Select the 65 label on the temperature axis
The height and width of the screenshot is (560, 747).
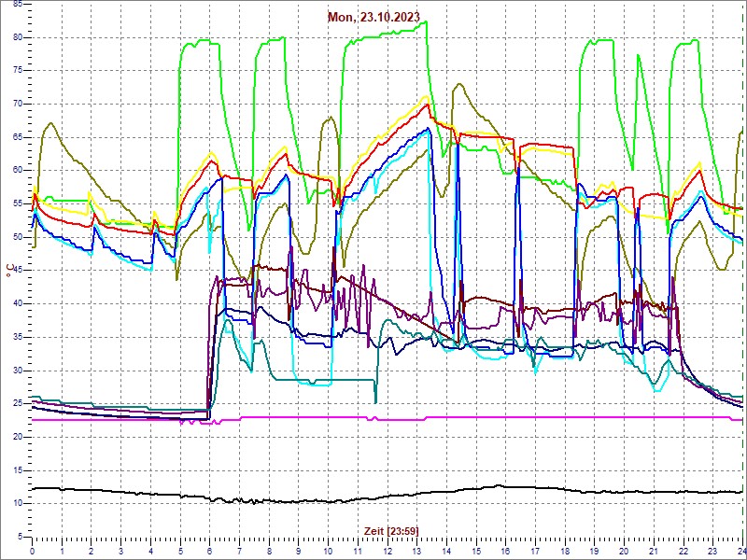tap(18, 137)
